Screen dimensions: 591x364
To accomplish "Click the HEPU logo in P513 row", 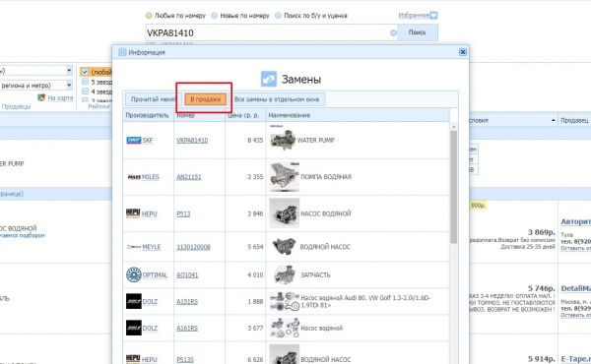I will pyautogui.click(x=133, y=213).
